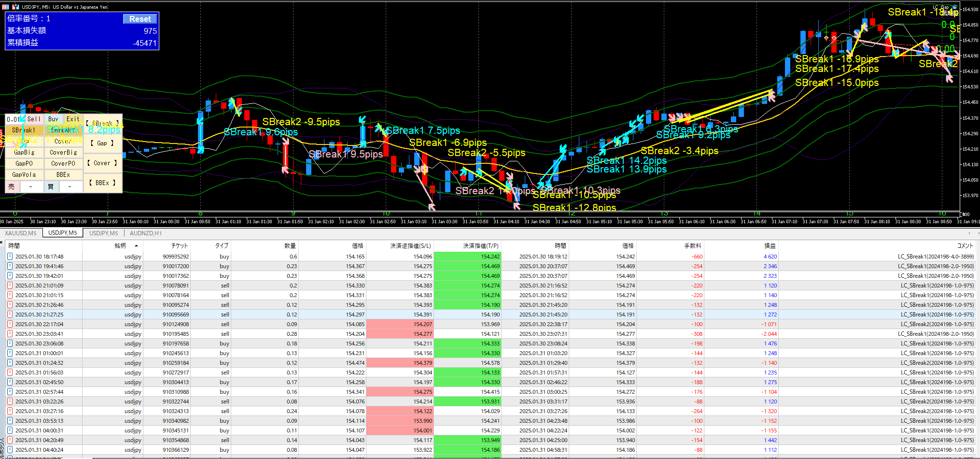Click order icon for ticket 910310988
Viewport: 980px width, 459px height.
[10, 392]
